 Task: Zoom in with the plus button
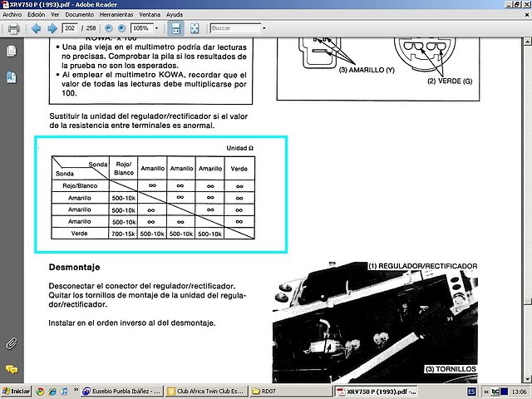121,28
